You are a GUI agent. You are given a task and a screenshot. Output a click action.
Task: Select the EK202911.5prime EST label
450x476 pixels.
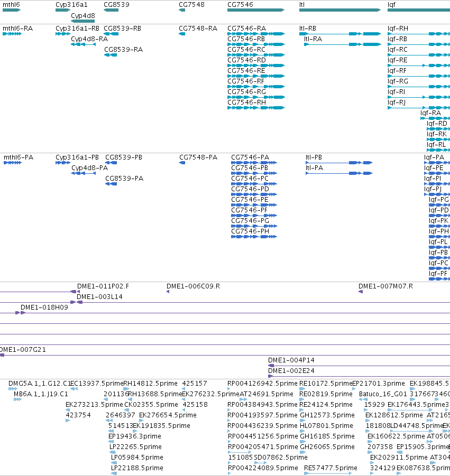[x=399, y=458]
